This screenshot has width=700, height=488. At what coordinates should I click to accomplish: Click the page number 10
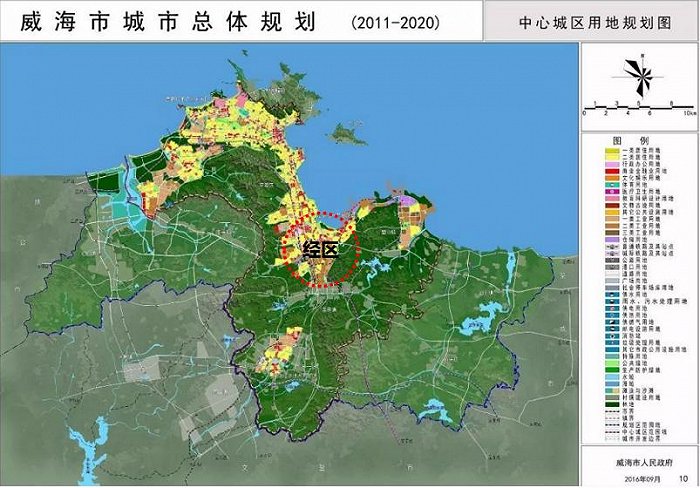click(683, 478)
